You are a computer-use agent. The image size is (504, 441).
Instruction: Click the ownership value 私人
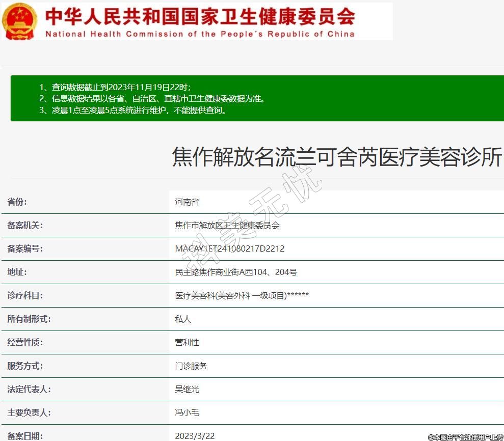[183, 319]
